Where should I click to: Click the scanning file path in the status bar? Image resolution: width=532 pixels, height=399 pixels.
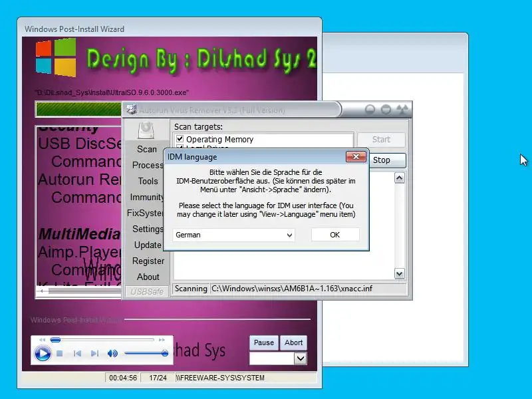[292, 289]
